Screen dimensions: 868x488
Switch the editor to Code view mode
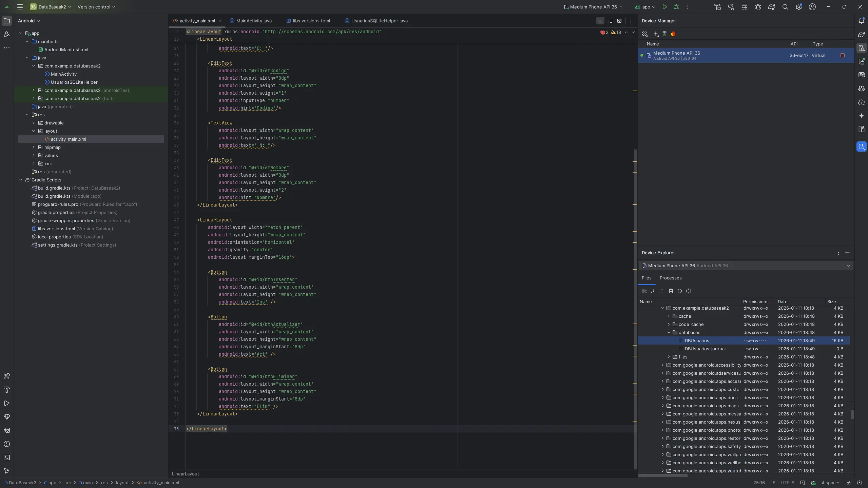pyautogui.click(x=600, y=21)
